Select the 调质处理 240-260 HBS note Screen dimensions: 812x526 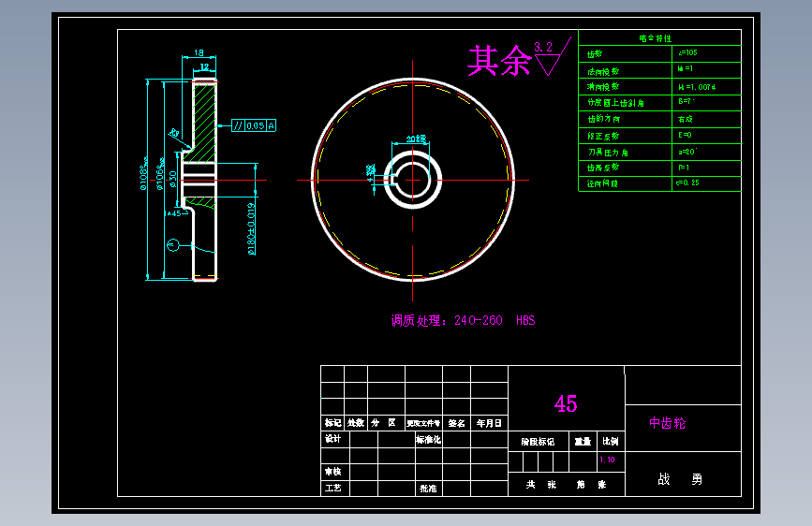463,320
